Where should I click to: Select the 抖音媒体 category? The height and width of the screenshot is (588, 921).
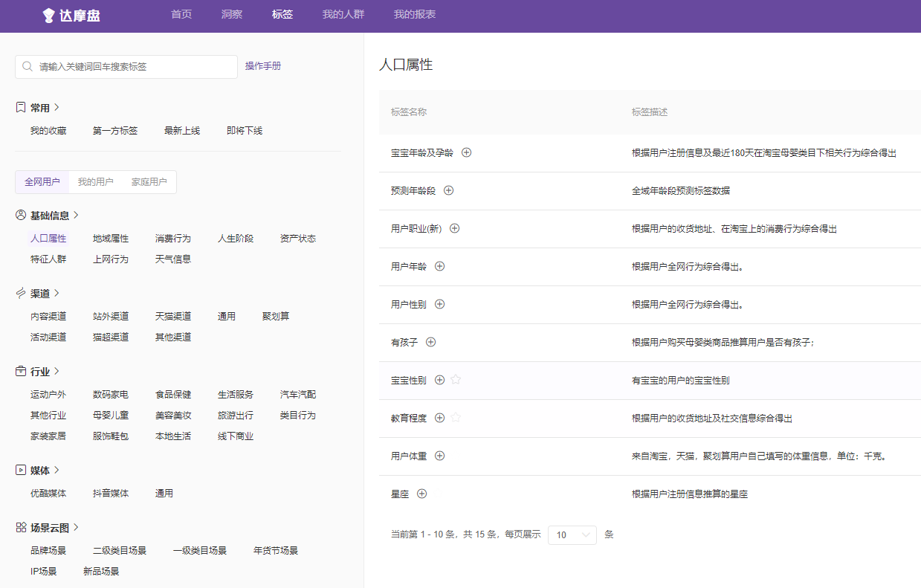[111, 494]
